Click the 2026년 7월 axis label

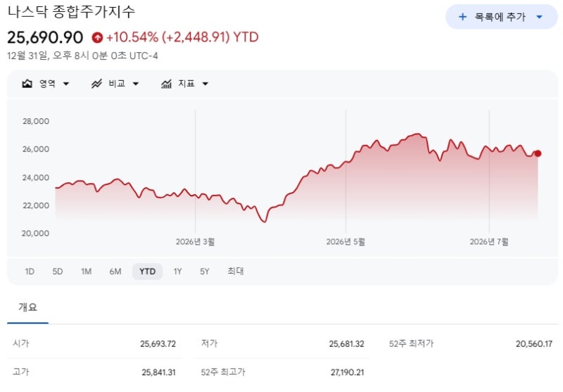point(489,242)
